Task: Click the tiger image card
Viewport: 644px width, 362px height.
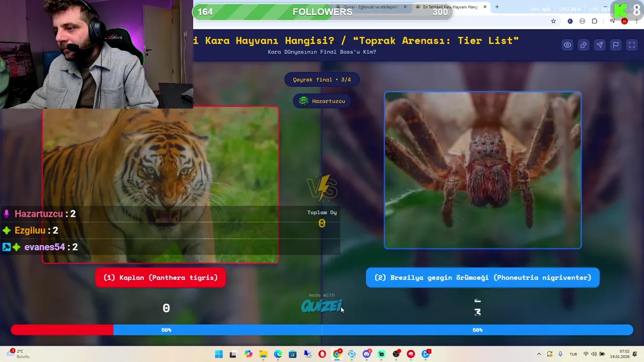Action: (160, 185)
